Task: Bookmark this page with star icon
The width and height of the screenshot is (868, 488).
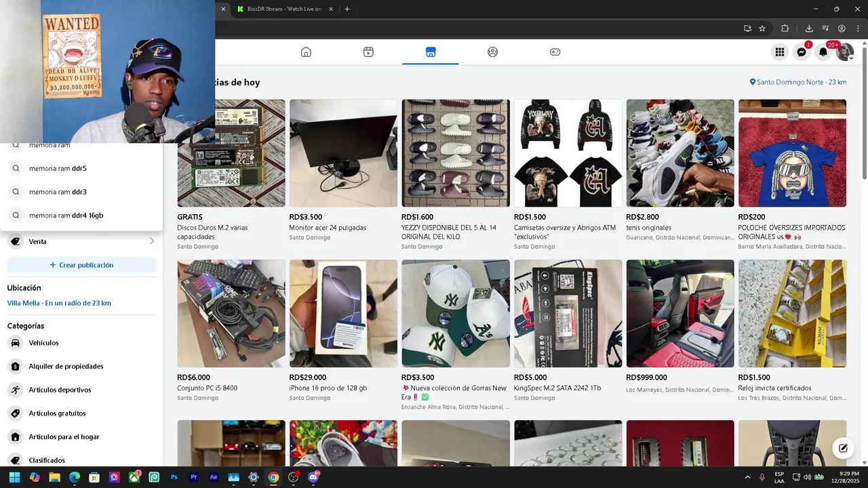Action: click(x=762, y=28)
